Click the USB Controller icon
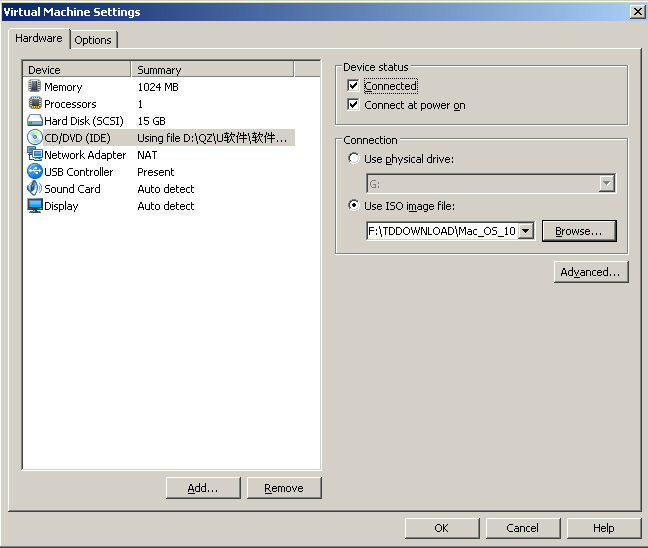 coord(35,171)
